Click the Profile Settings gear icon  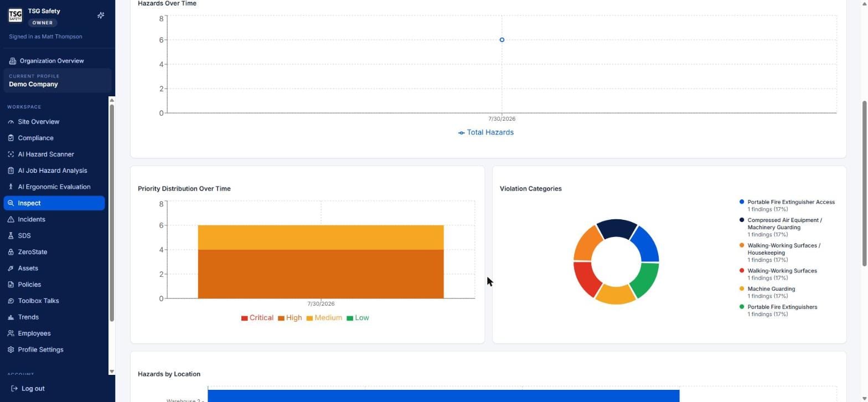coord(11,350)
